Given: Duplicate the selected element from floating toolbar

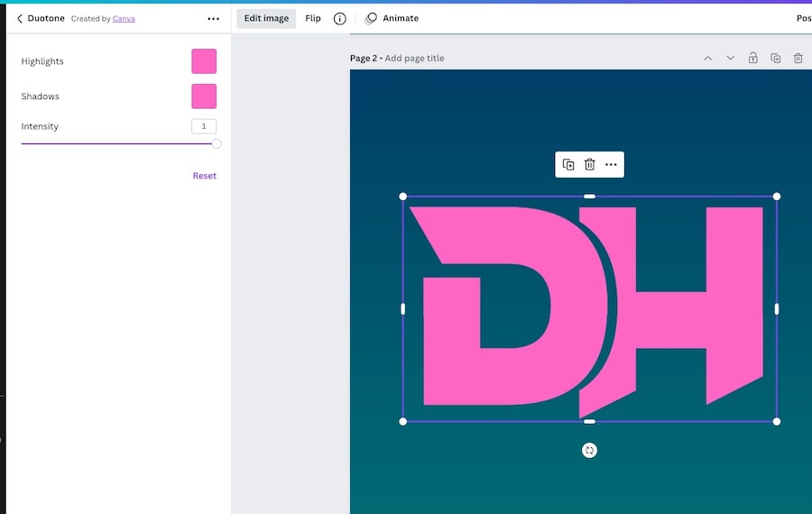Looking at the screenshot, I should (568, 164).
